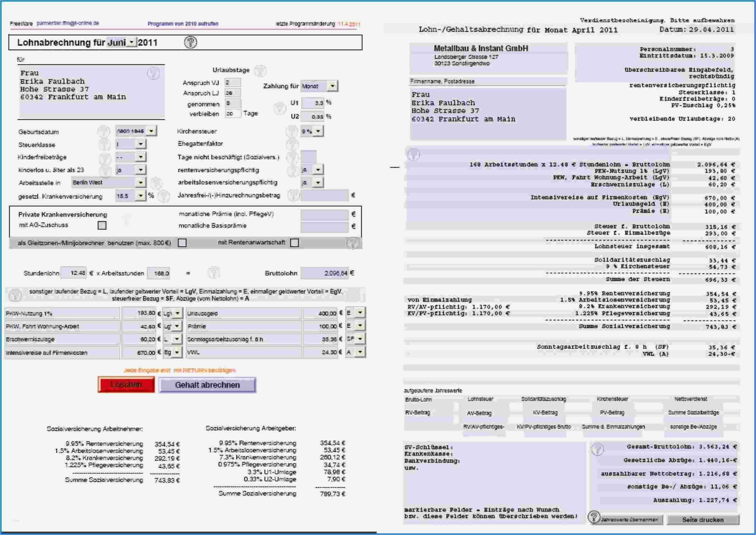The width and height of the screenshot is (756, 535).
Task: Open the month dropdown showing Juni
Action: click(132, 42)
